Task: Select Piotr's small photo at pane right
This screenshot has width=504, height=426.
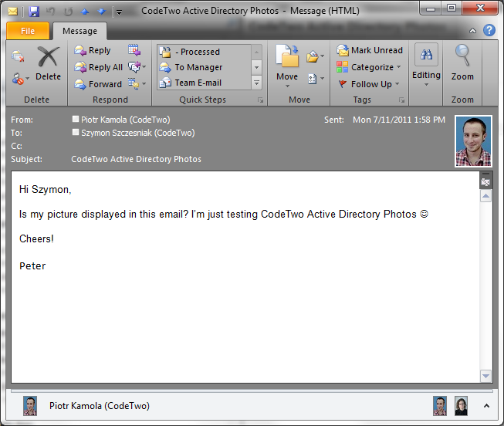Action: [x=440, y=406]
